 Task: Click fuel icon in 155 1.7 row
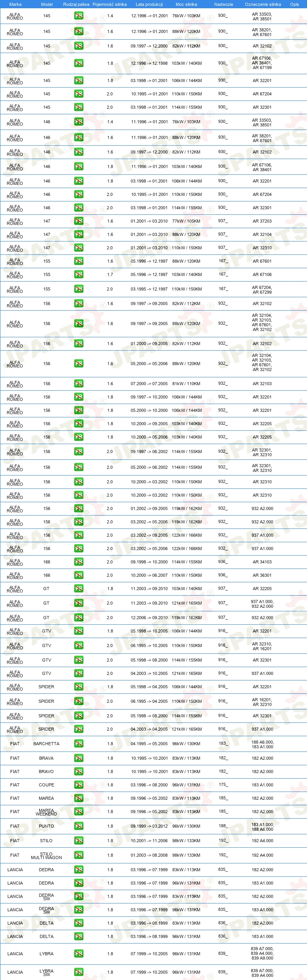pos(79,275)
